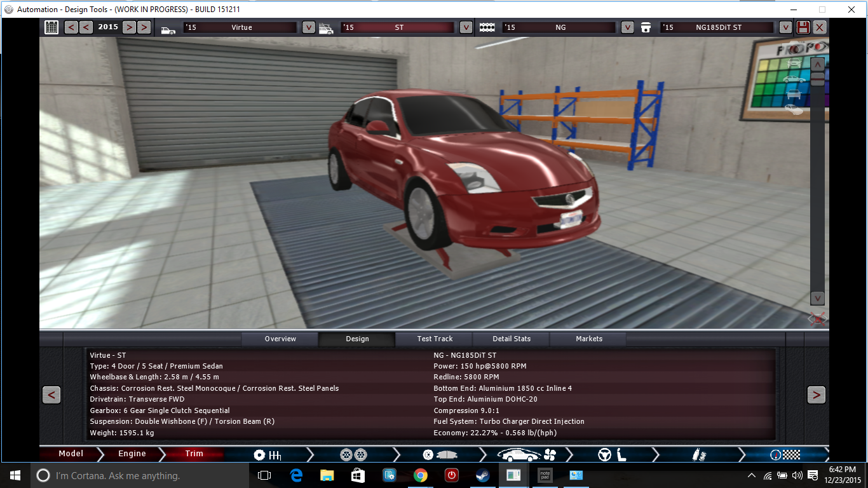Open Microsoft Edge from the taskbar
868x488 pixels.
pos(295,475)
